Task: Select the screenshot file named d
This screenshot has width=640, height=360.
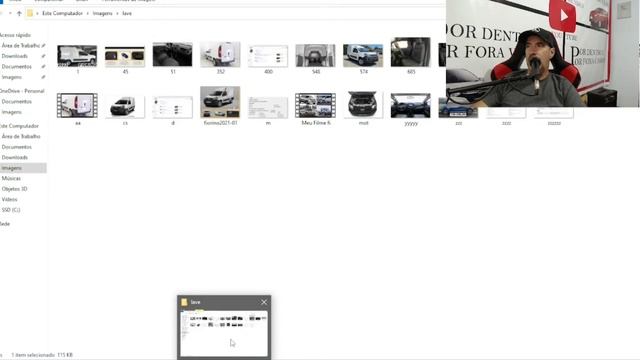Action: click(x=172, y=107)
